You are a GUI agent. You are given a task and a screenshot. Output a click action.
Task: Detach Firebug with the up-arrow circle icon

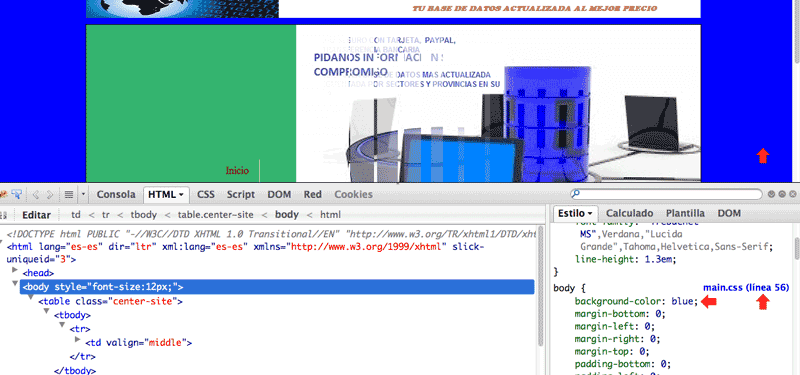pyautogui.click(x=782, y=194)
